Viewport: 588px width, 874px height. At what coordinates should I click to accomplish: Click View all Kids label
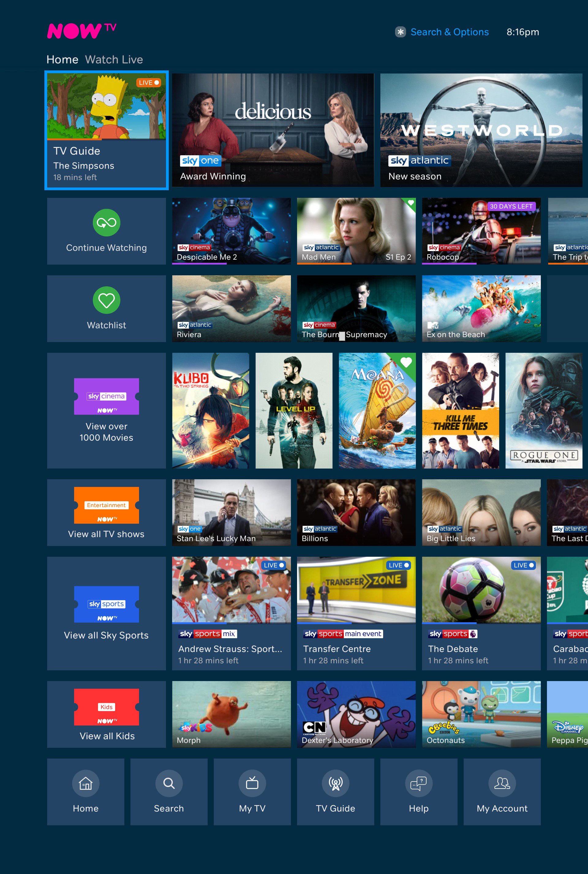click(x=107, y=736)
